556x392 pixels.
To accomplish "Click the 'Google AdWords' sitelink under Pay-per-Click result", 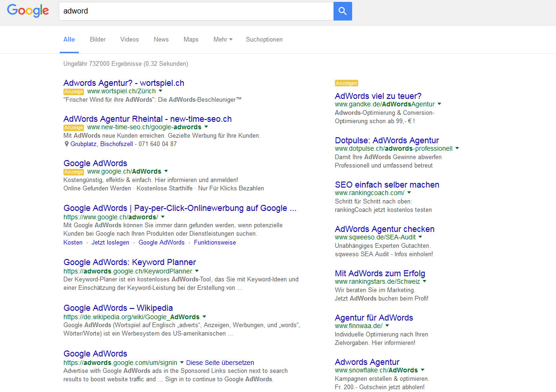I will (x=161, y=243).
